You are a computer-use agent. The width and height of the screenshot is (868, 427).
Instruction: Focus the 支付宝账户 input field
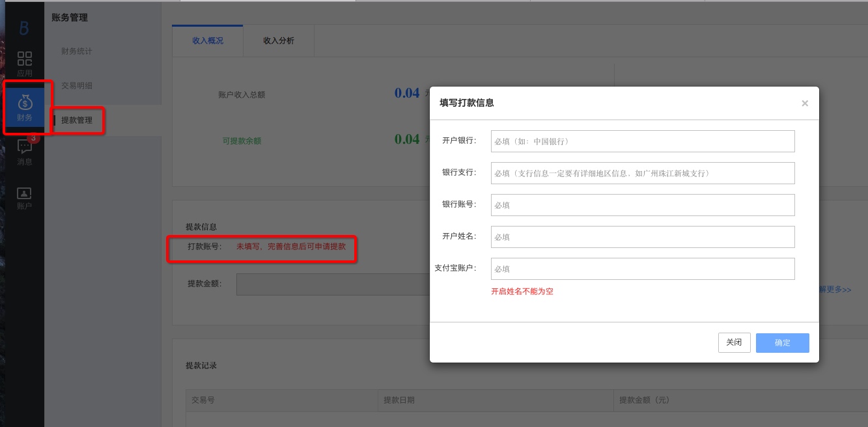642,269
